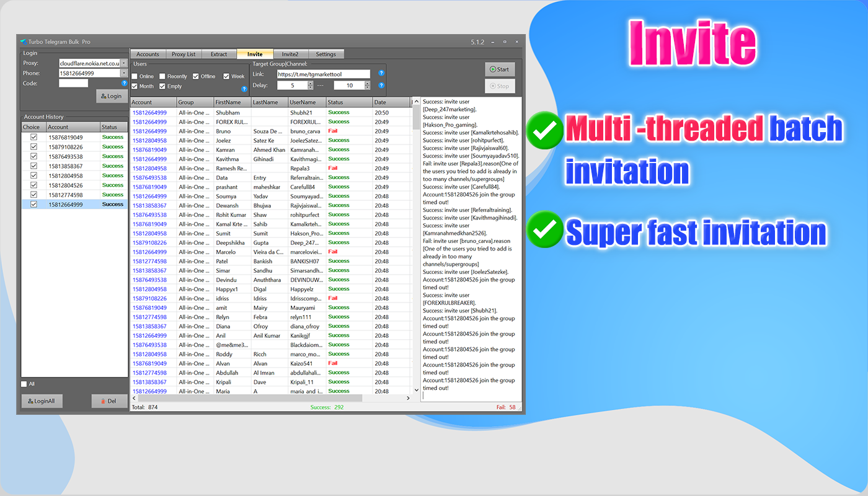The width and height of the screenshot is (868, 496).
Task: Select the Invite tab
Action: click(x=255, y=54)
